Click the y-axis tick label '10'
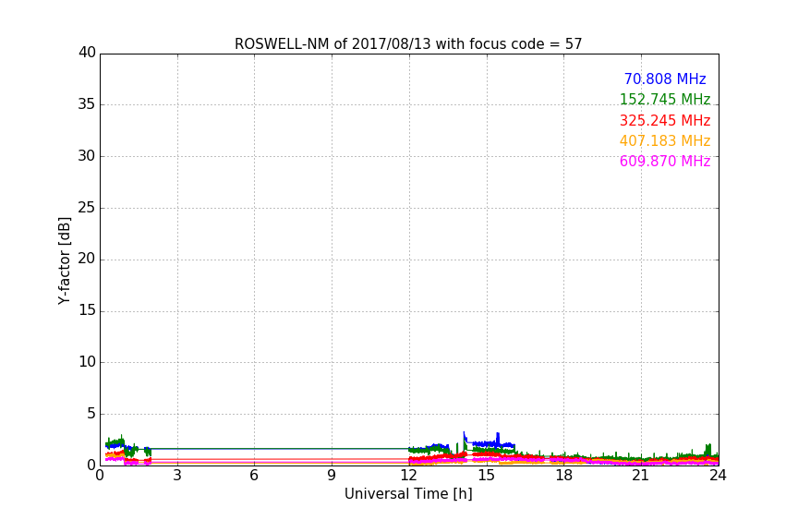The image size is (798, 532). (87, 362)
